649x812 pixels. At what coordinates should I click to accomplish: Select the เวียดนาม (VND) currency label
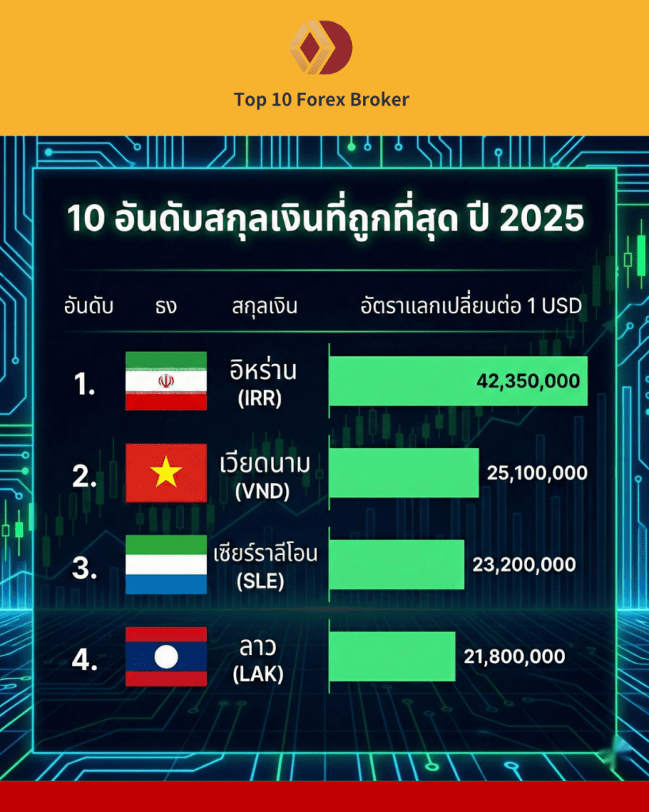tap(263, 474)
